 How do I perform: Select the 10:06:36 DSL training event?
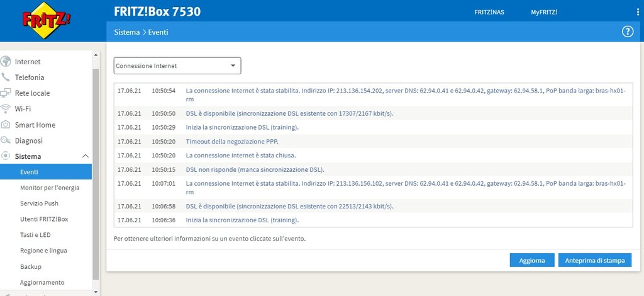pos(373,220)
